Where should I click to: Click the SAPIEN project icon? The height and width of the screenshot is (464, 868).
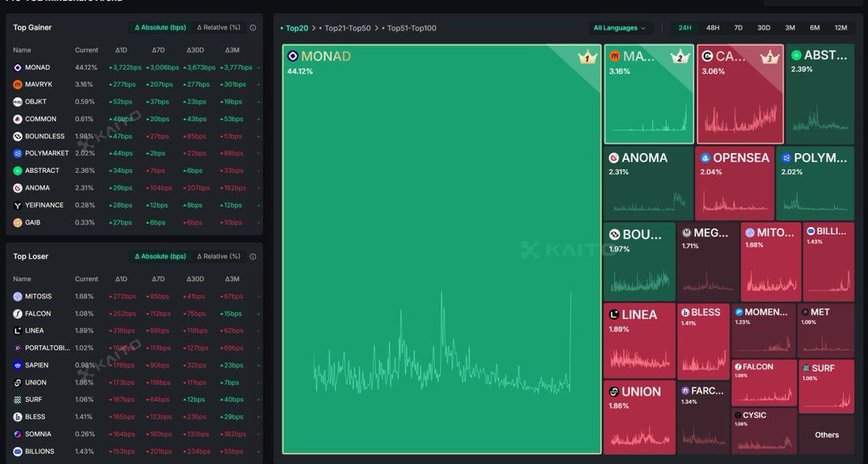click(x=18, y=365)
